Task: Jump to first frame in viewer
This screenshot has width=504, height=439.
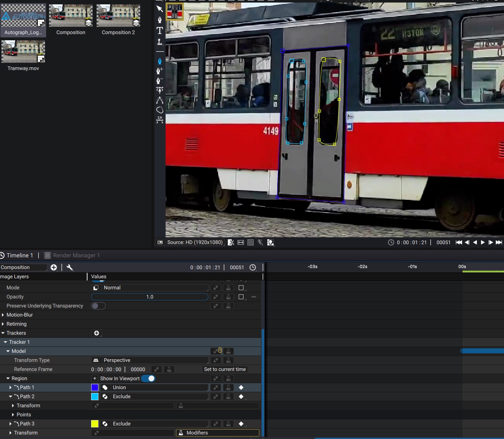Action: tap(459, 242)
